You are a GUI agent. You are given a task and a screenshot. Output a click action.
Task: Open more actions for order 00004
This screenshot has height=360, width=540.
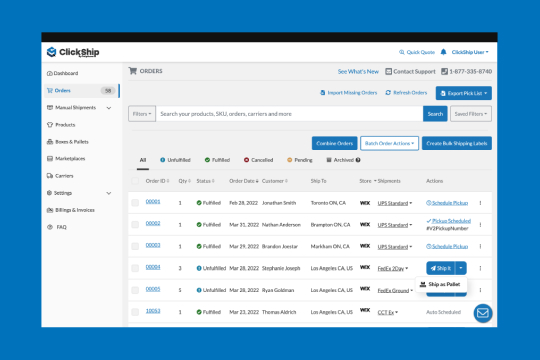[480, 268]
